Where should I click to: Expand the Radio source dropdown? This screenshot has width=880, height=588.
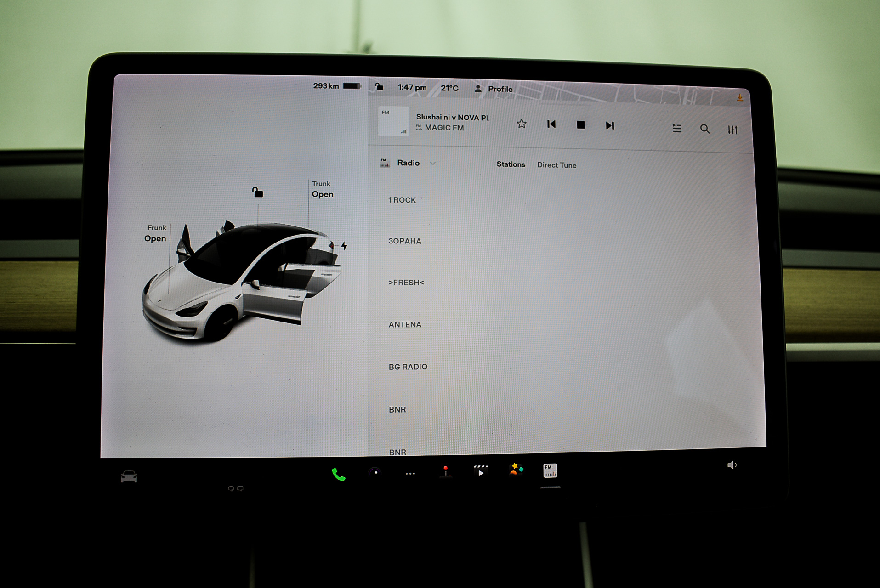(408, 163)
